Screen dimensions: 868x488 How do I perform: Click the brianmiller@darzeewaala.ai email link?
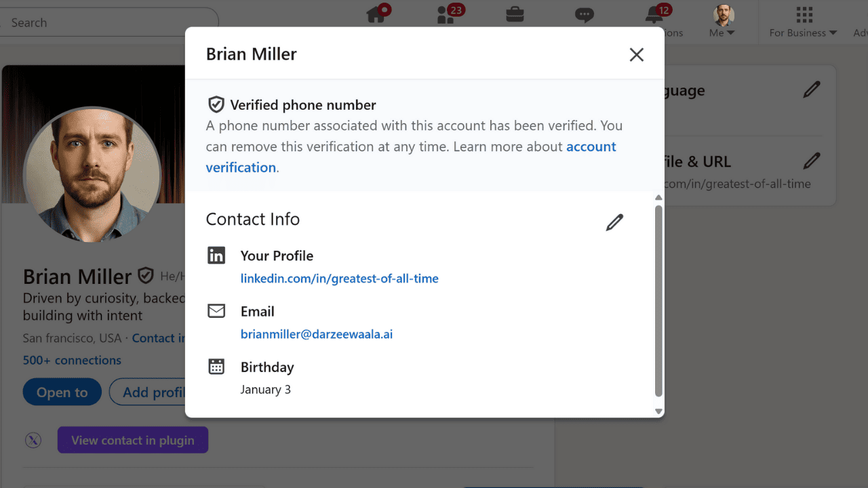coord(316,334)
